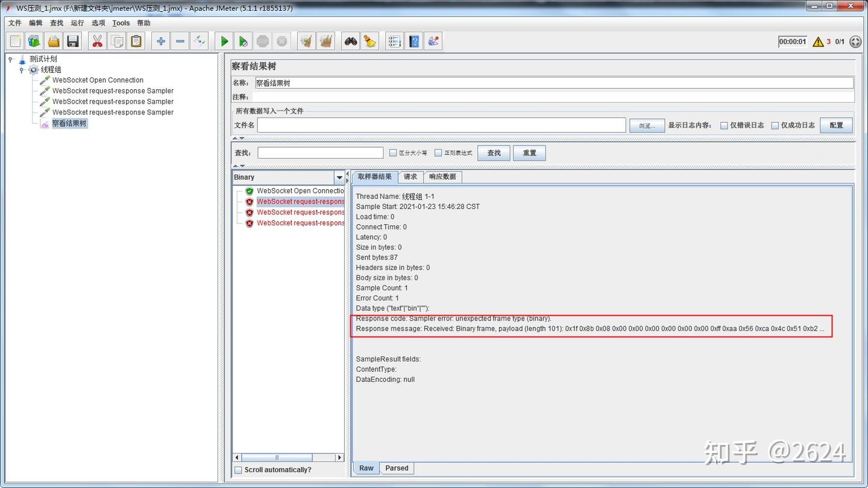Click the 重置 reset button
The height and width of the screenshot is (488, 868).
pos(529,153)
